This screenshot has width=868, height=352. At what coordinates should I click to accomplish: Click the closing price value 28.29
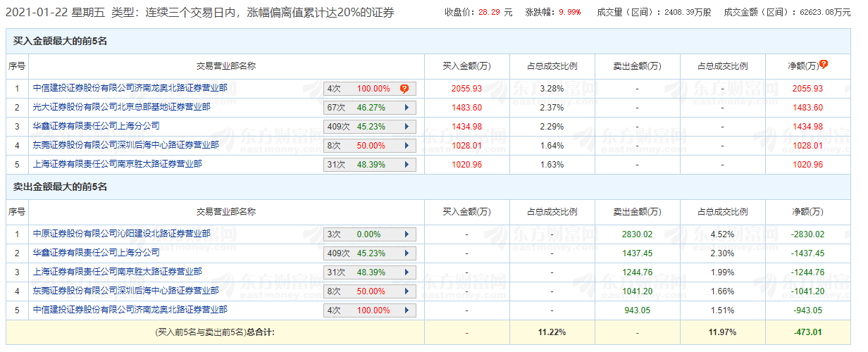coord(489,13)
